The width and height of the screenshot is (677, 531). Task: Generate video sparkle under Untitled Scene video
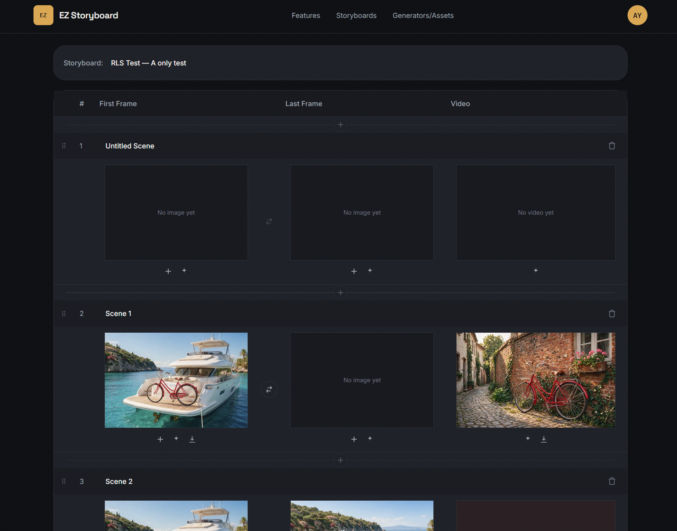coord(535,270)
